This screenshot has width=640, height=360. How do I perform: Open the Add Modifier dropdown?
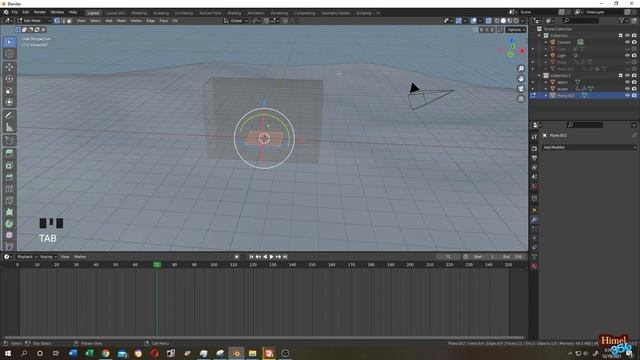pos(589,147)
